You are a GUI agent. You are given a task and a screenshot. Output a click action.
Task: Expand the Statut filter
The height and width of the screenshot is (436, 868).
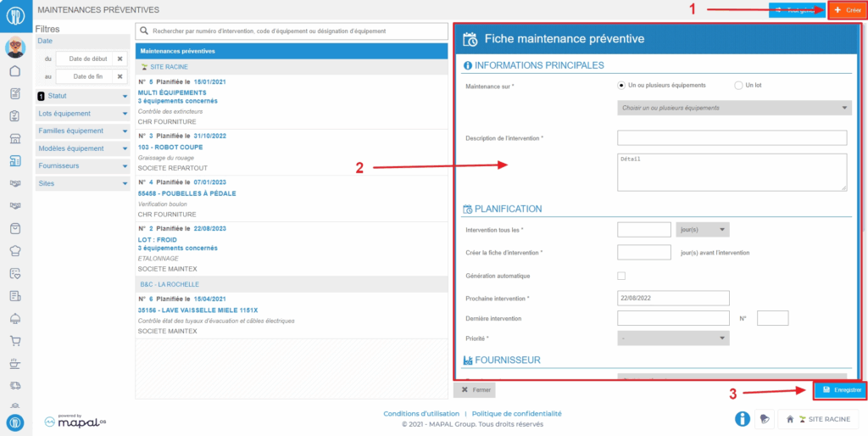(x=82, y=96)
